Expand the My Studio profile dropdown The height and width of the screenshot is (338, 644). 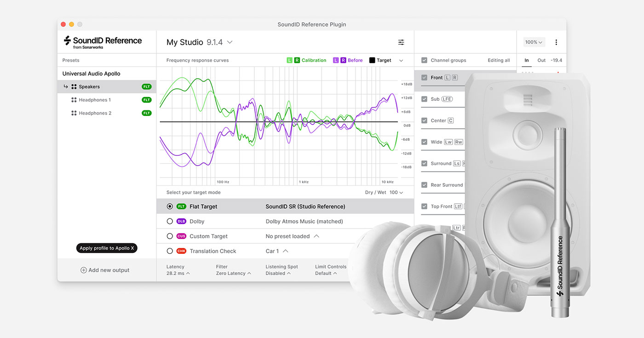tap(230, 42)
